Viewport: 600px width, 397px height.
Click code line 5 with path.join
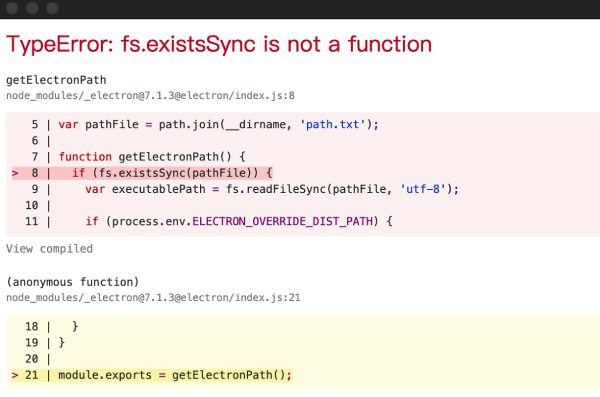click(x=218, y=125)
